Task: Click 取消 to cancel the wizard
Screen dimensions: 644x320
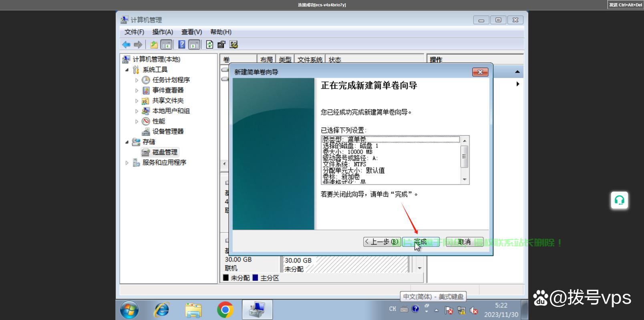Action: (x=464, y=242)
